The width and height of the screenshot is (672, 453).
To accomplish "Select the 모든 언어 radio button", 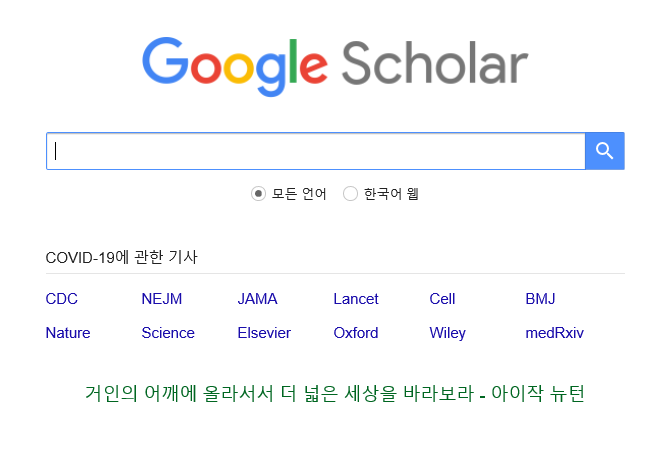I will click(x=258, y=194).
